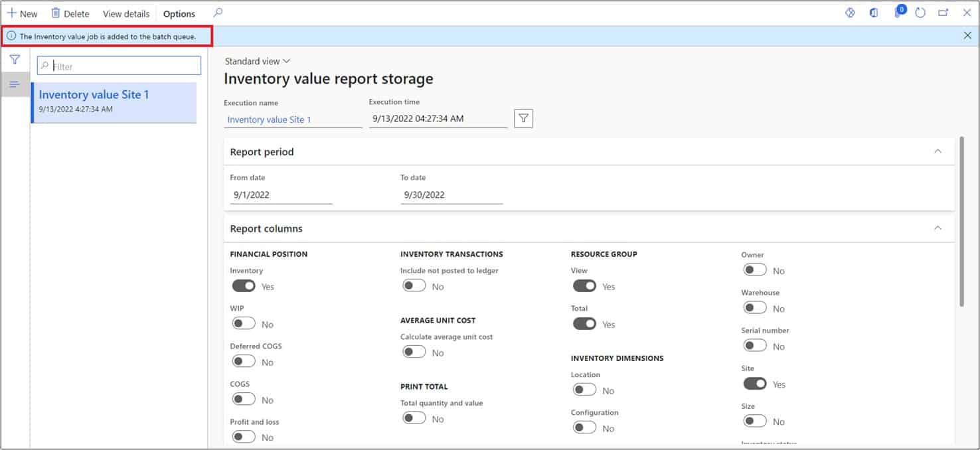Click the list pane icon below the filter
The width and height of the screenshot is (980, 450).
pyautogui.click(x=14, y=84)
